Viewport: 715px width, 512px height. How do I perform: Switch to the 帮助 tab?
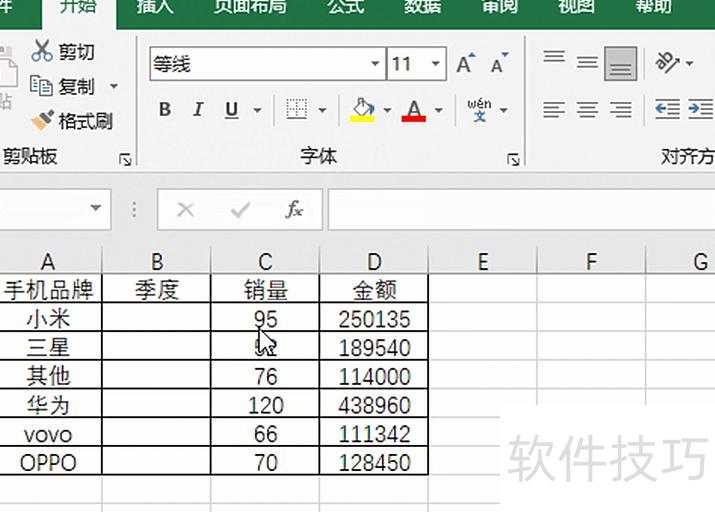pyautogui.click(x=653, y=7)
